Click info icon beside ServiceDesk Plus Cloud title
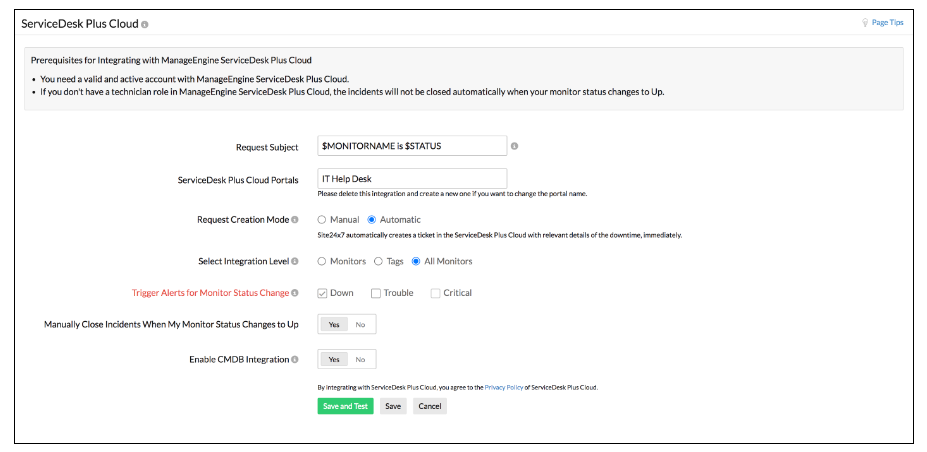The width and height of the screenshot is (927, 452). 145,25
